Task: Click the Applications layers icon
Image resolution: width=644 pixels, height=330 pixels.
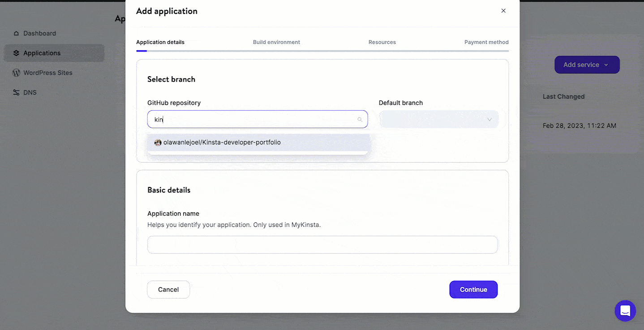Action: 17,53
